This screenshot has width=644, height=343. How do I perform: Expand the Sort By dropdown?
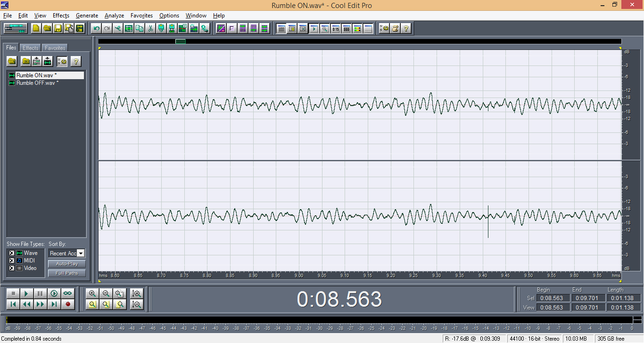click(x=81, y=253)
